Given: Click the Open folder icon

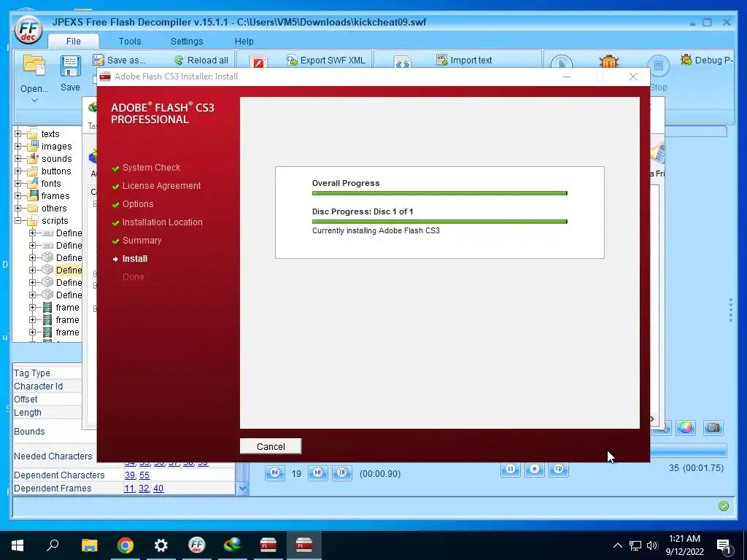Looking at the screenshot, I should click(x=34, y=66).
